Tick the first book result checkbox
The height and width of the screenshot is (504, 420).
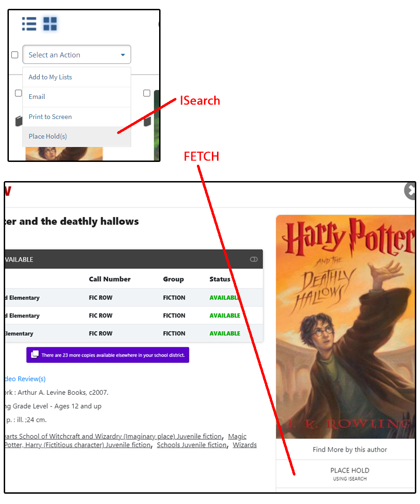point(19,93)
